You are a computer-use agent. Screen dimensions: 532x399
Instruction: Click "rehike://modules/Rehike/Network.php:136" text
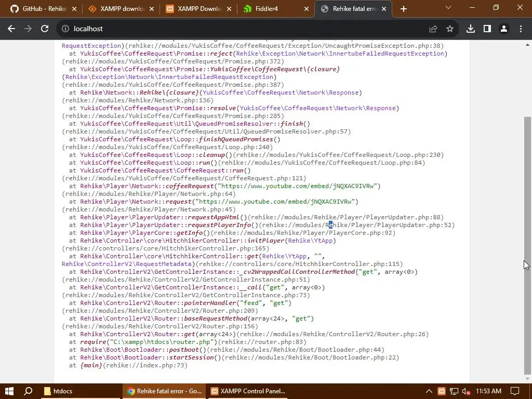coord(138,100)
